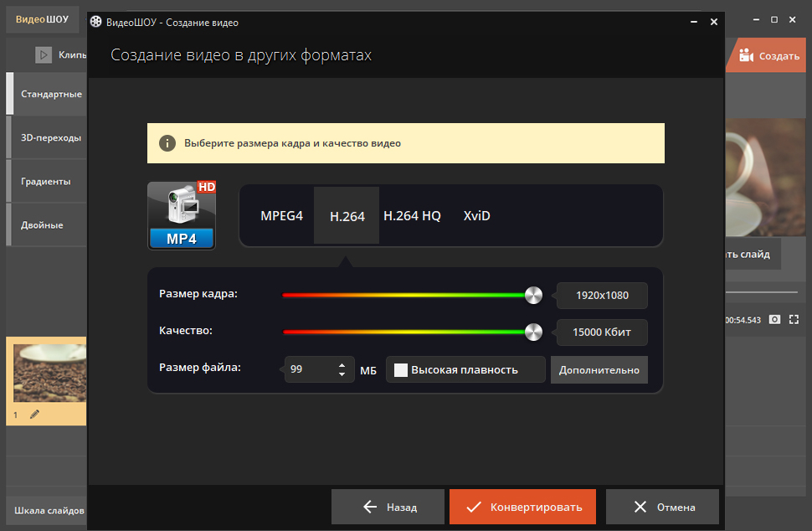Enable the Высокая плавность checkbox
The width and height of the screenshot is (812, 531).
[401, 370]
